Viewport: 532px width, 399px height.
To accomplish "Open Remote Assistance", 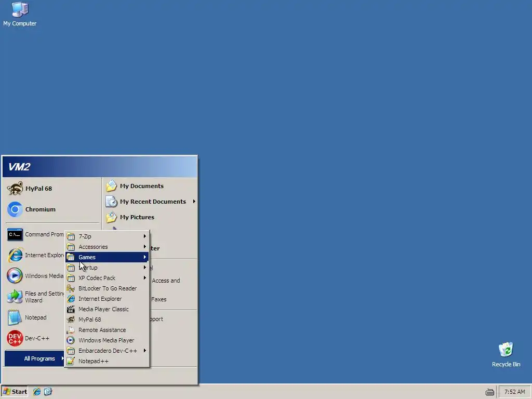I will (107, 330).
